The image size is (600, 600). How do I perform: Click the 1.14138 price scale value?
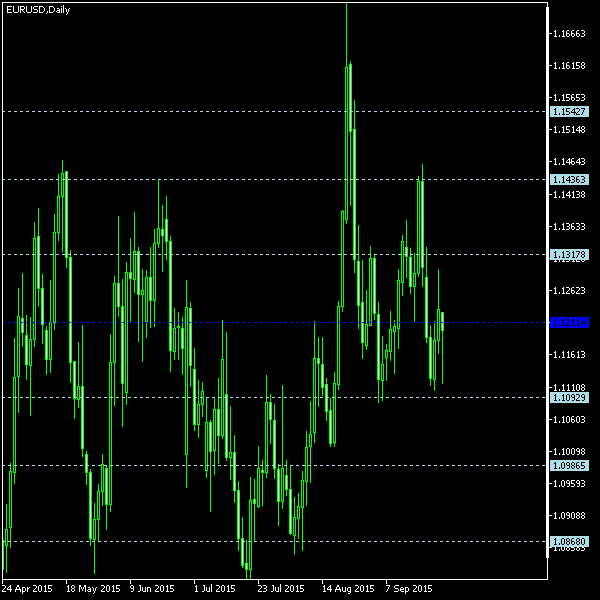click(569, 195)
